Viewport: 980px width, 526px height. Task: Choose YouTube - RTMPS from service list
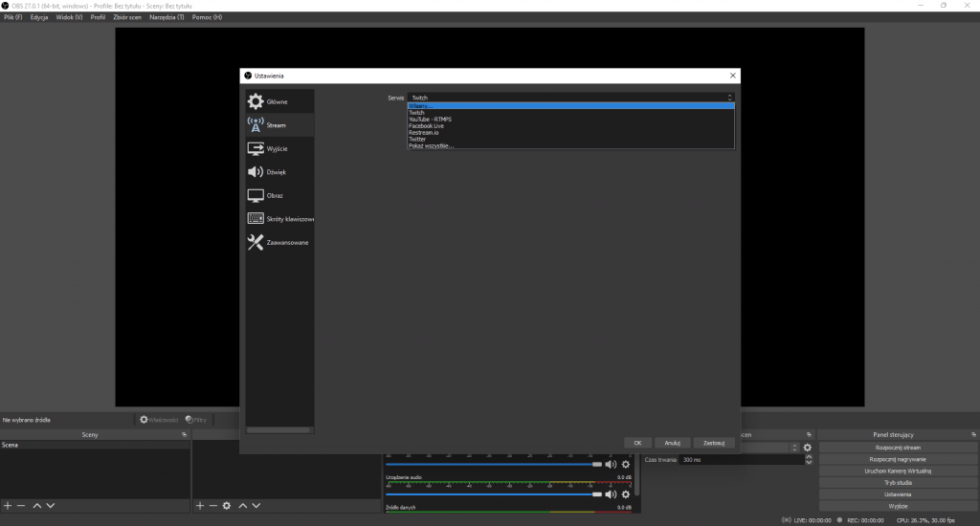(431, 120)
